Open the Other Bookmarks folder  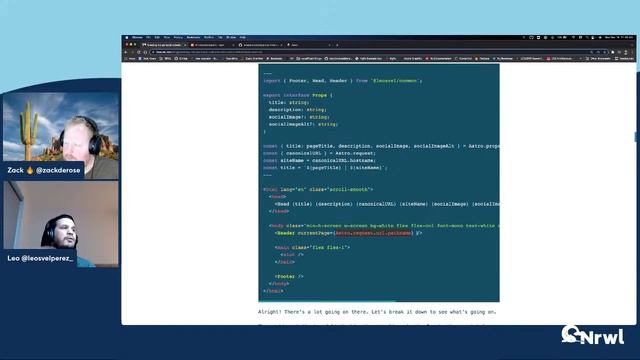tap(598, 58)
